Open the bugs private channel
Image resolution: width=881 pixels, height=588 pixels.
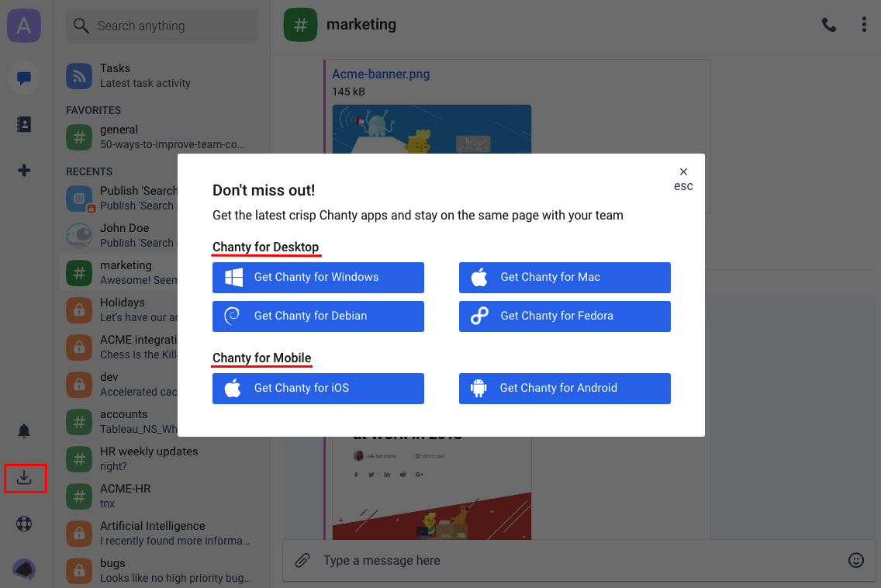(162, 571)
